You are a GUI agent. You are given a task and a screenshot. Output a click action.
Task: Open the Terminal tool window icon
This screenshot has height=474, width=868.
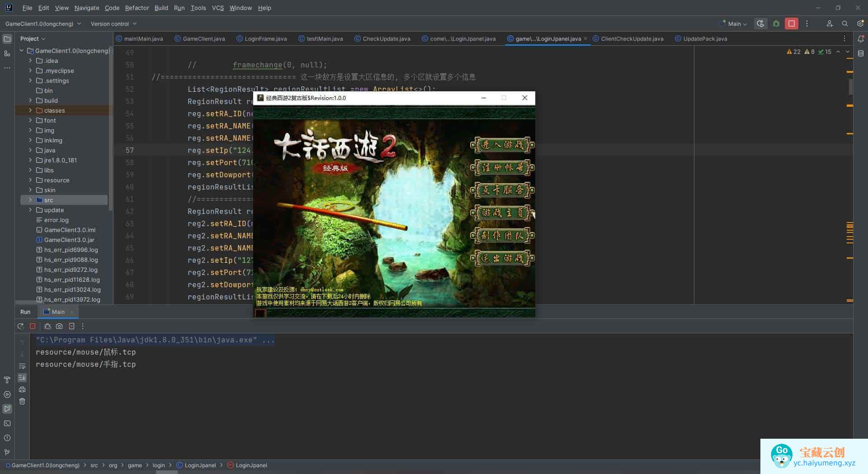[7, 423]
